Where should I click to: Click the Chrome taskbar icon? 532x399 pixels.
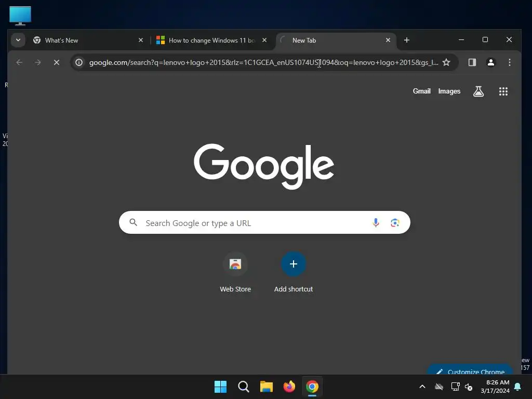pyautogui.click(x=312, y=387)
